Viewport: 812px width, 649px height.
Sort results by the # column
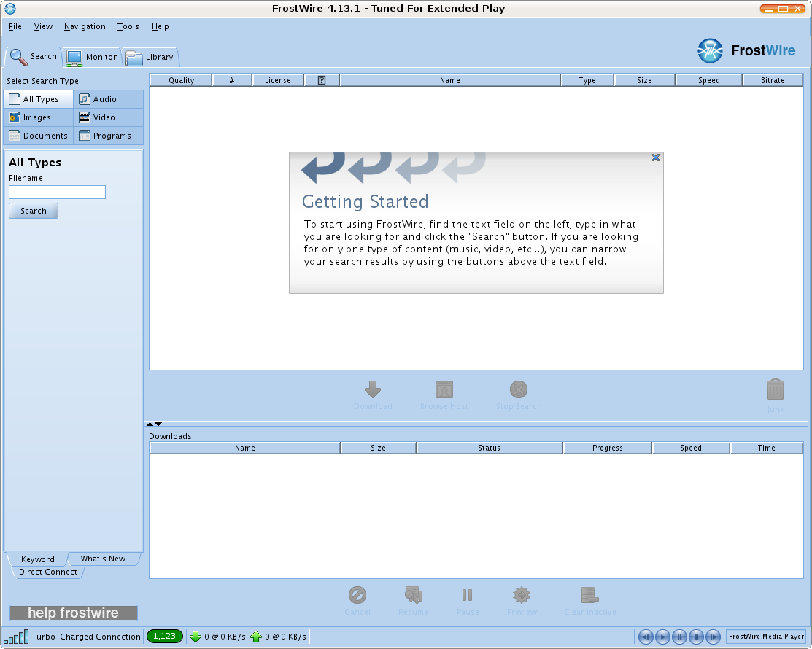pos(232,80)
